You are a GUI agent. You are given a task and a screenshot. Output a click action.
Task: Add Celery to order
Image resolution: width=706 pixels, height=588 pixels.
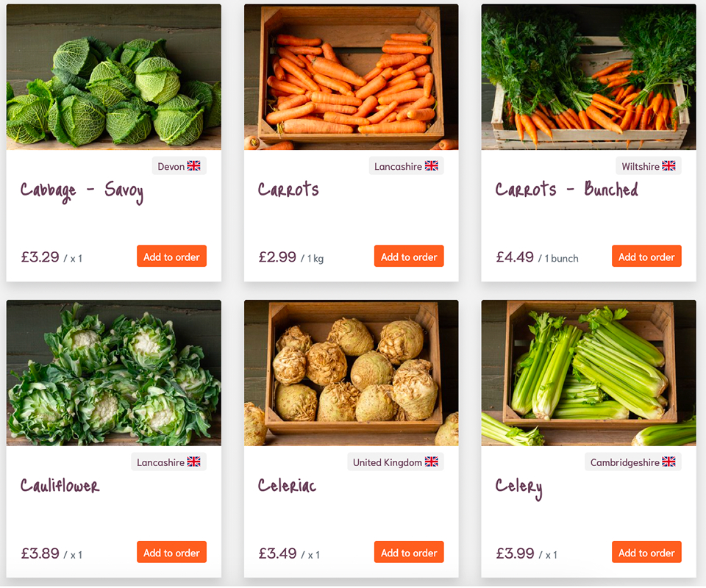click(646, 553)
